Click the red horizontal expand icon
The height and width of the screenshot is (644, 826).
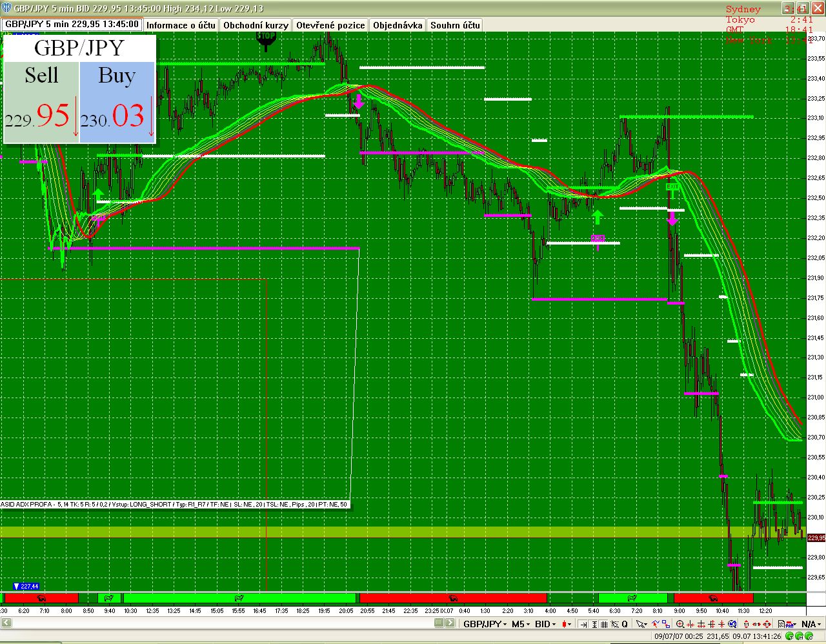click(701, 624)
